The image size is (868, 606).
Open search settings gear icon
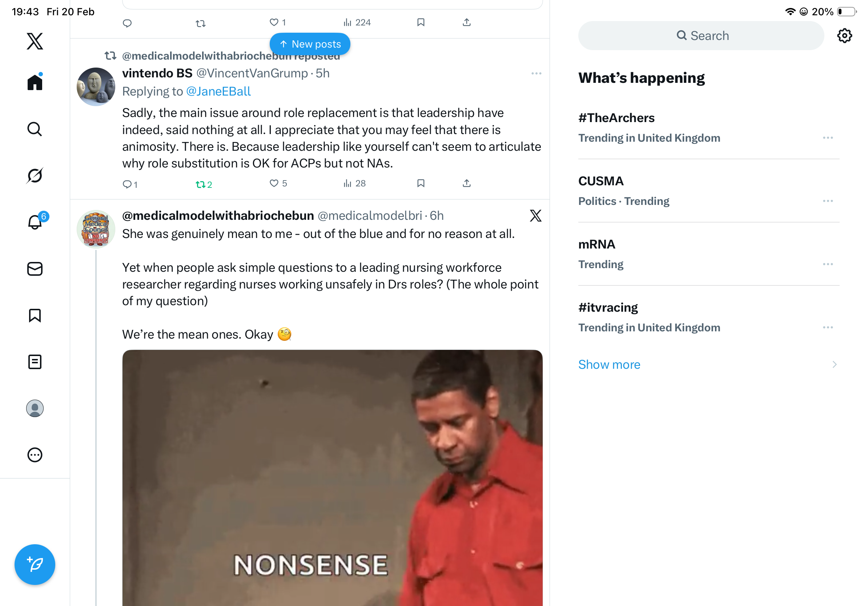pos(844,36)
